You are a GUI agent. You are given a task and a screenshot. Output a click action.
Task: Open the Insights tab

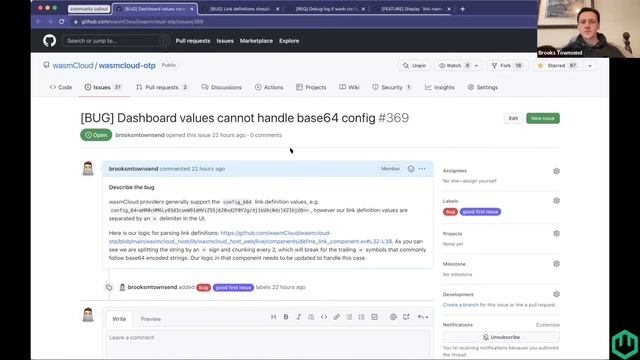coord(439,87)
